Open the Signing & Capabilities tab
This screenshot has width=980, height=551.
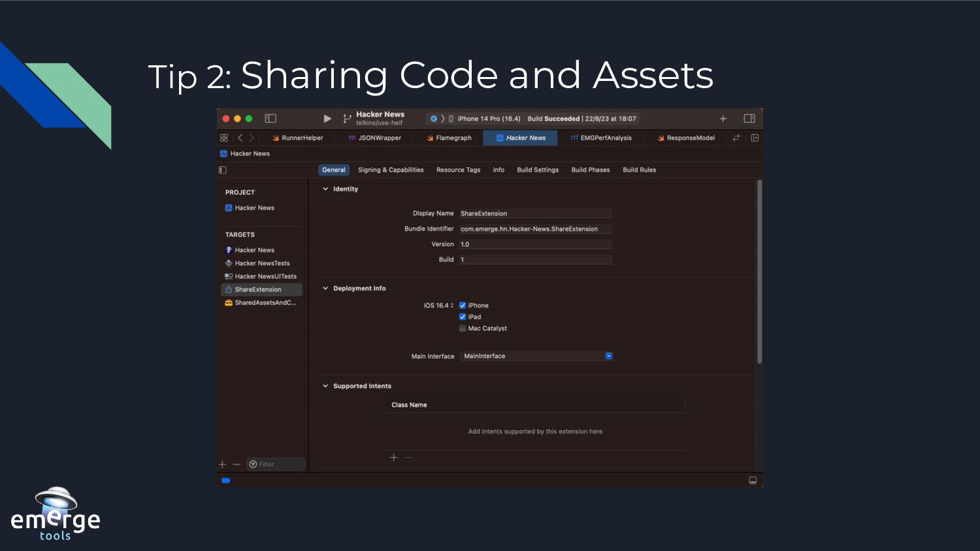tap(391, 170)
